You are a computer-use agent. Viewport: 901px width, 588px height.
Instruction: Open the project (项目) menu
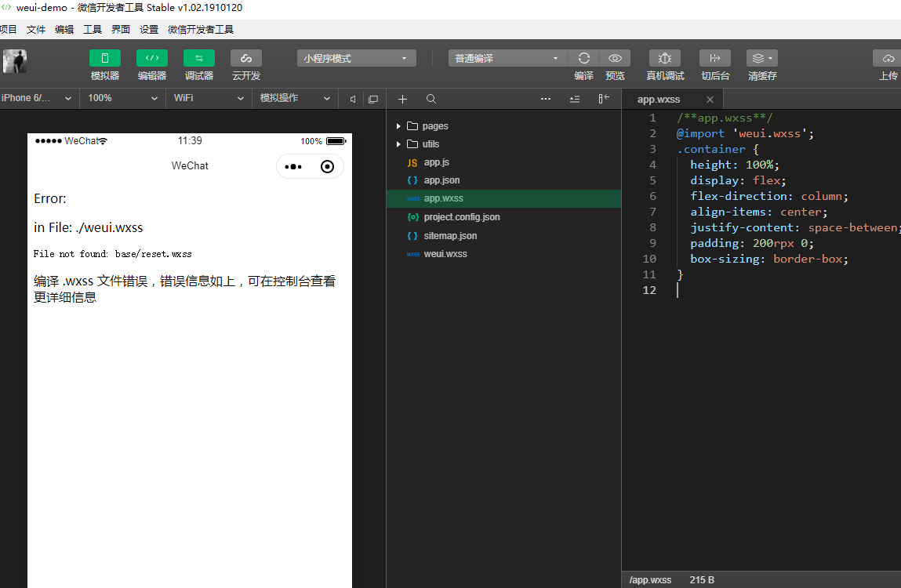click(8, 29)
